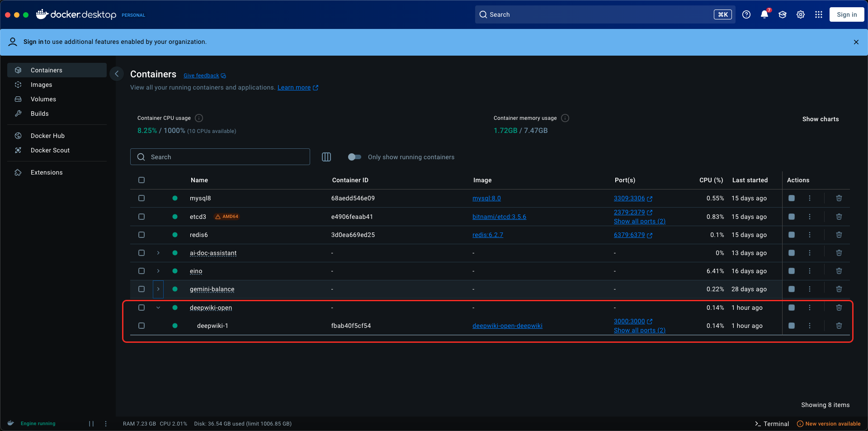
Task: Delete the gemini-balance stack
Action: pyautogui.click(x=839, y=289)
